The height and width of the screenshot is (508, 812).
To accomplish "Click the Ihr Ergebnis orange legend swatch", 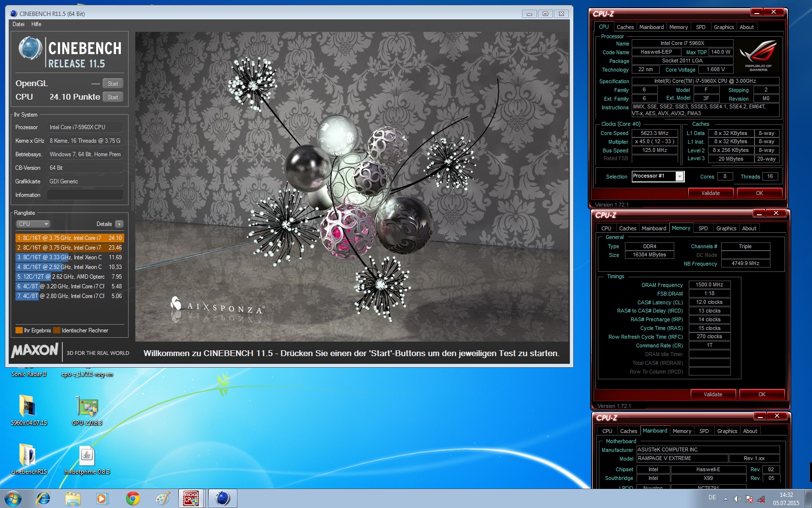I will click(19, 330).
